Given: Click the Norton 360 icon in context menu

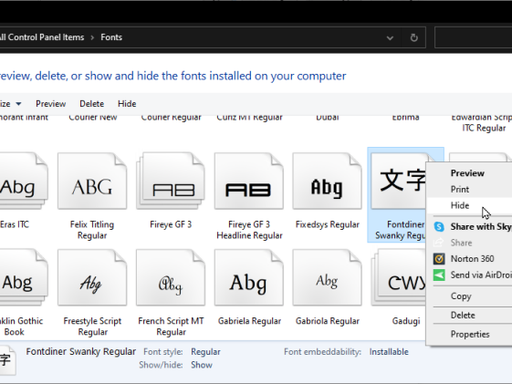Looking at the screenshot, I should [x=439, y=259].
